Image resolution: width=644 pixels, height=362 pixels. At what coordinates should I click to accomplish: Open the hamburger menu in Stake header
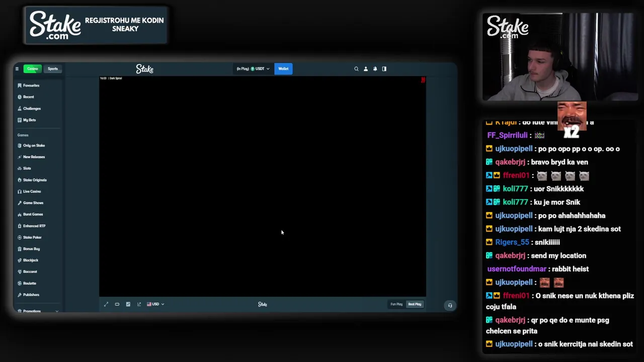pos(17,69)
